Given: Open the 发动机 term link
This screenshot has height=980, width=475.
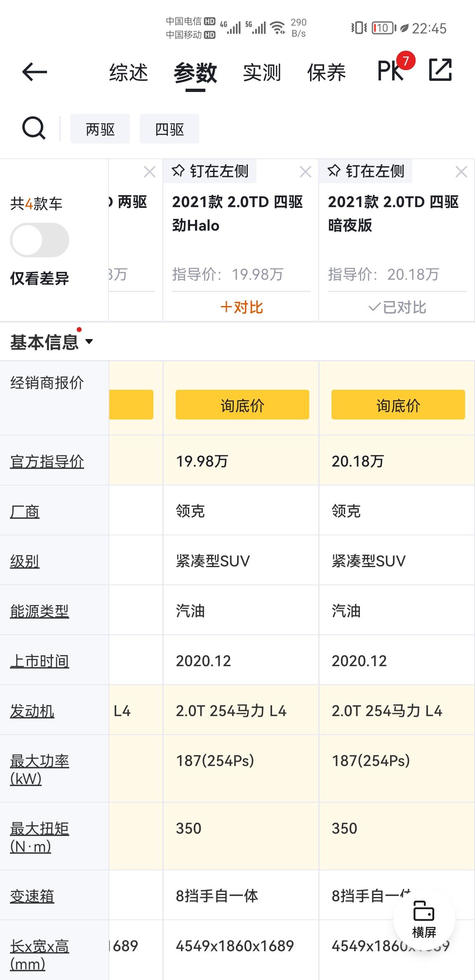Looking at the screenshot, I should coord(32,711).
